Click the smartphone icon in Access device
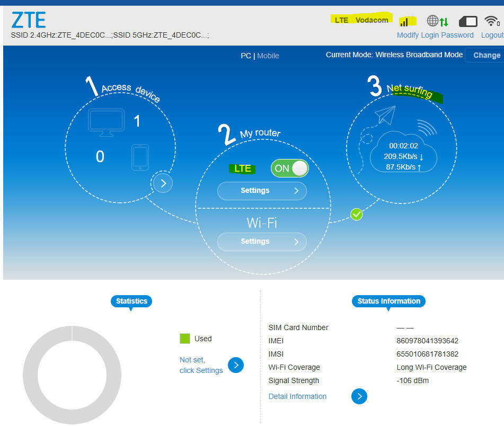This screenshot has height=426, width=504. [139, 157]
